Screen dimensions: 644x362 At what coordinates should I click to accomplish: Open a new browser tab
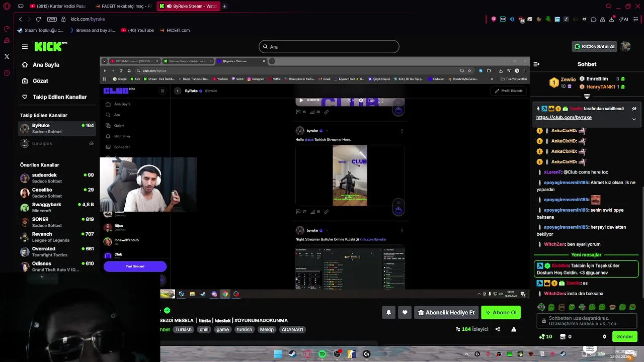(224, 6)
